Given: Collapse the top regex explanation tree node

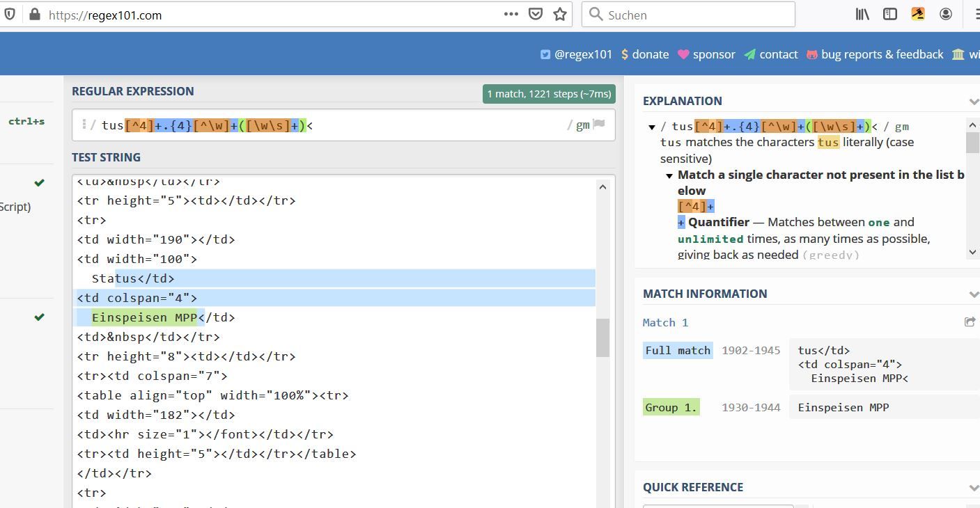Looking at the screenshot, I should pos(652,127).
